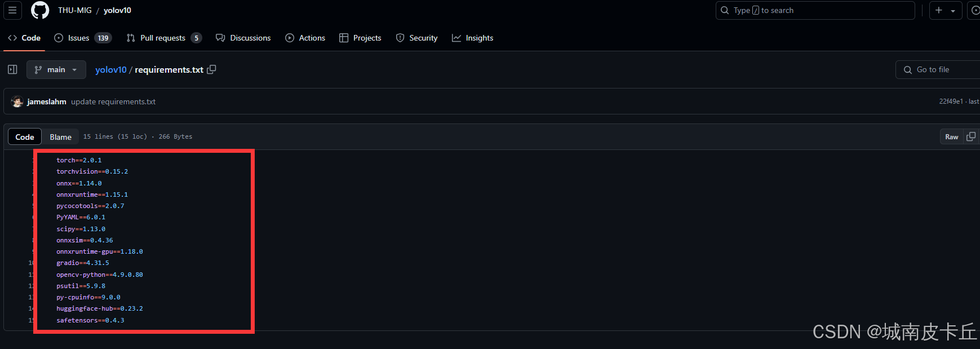Click line safetensors==0.4.3
The height and width of the screenshot is (349, 980).
(90, 320)
